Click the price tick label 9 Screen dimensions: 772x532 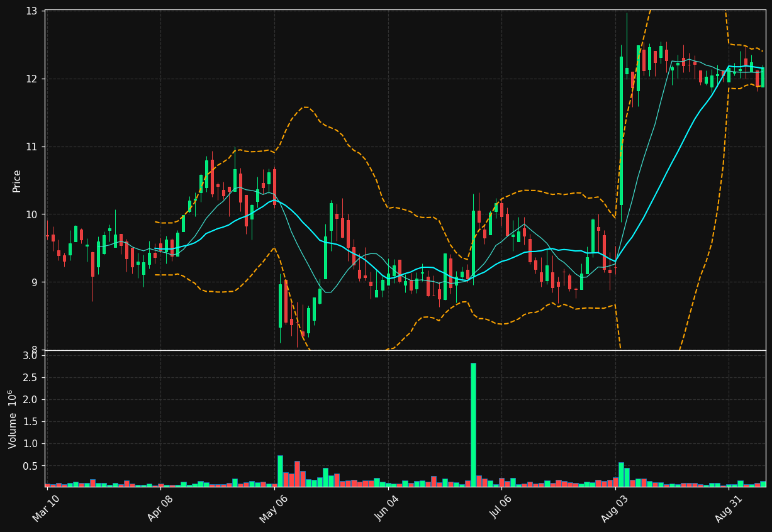[x=35, y=282]
